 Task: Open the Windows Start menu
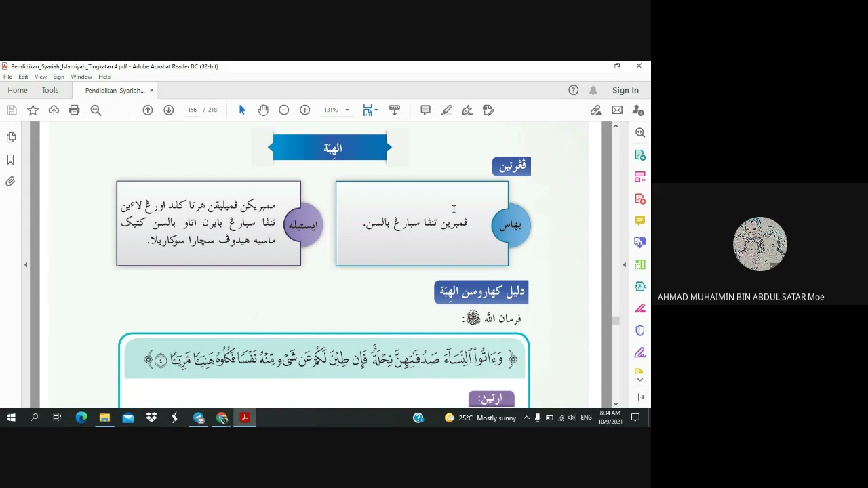tap(11, 418)
